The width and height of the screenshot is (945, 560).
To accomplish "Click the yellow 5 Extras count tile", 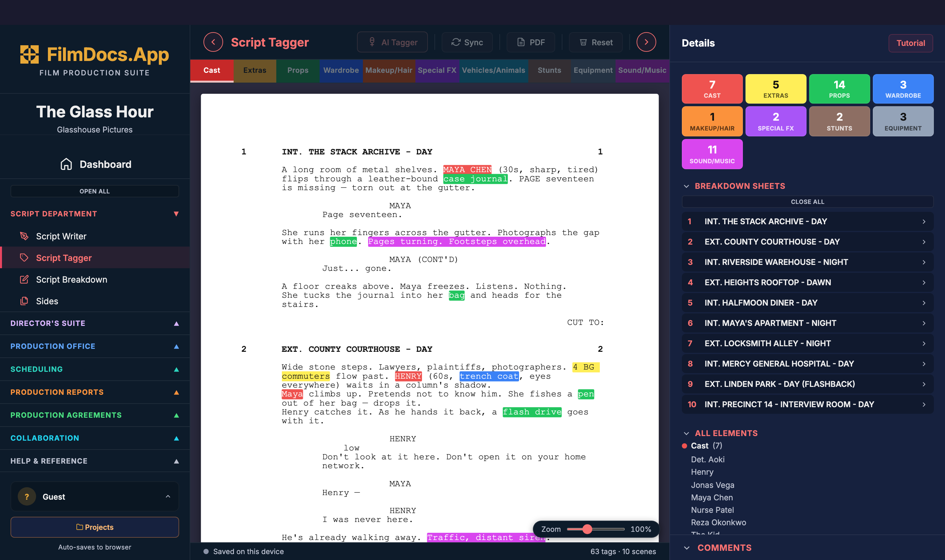I will coord(776,89).
